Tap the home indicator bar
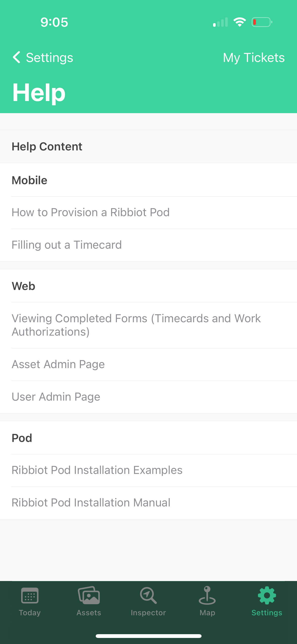The width and height of the screenshot is (297, 644). pos(149,636)
